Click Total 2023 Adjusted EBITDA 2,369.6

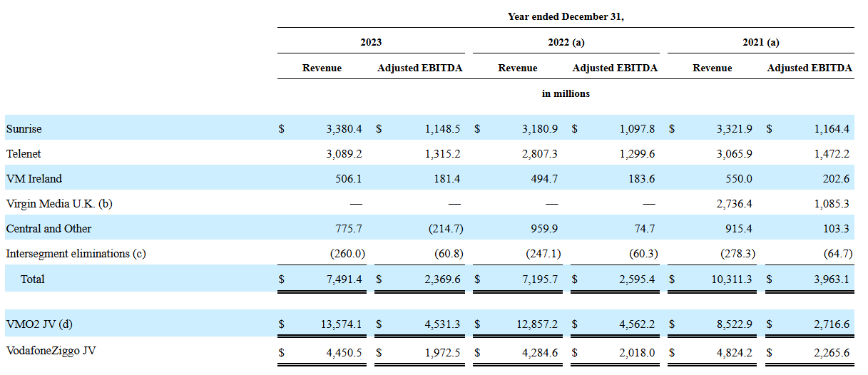[x=442, y=279]
